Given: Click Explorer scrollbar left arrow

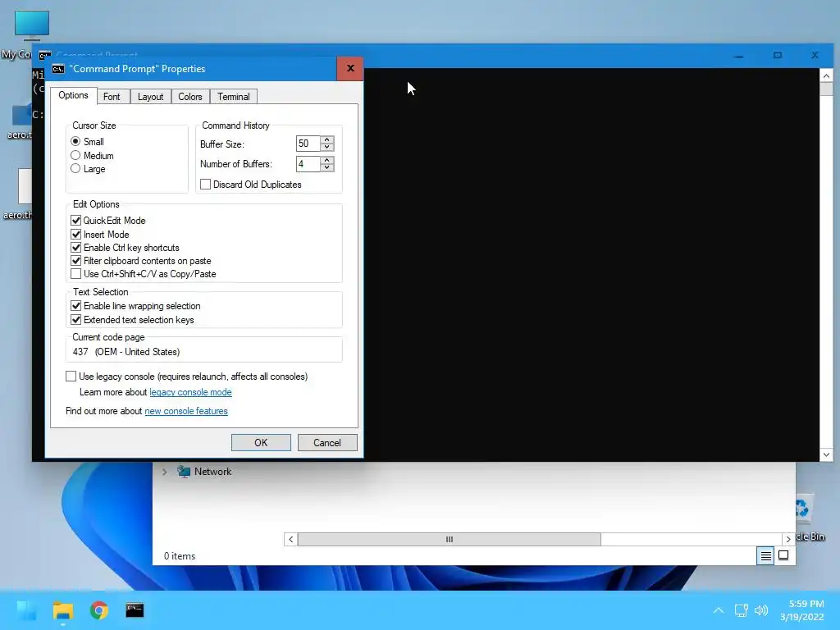Looking at the screenshot, I should [x=291, y=539].
